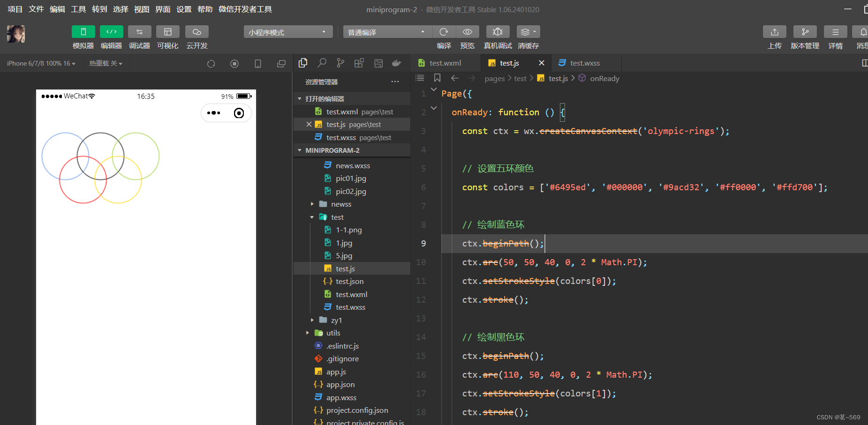
Task: Click the preview (预览) eye icon
Action: (468, 32)
